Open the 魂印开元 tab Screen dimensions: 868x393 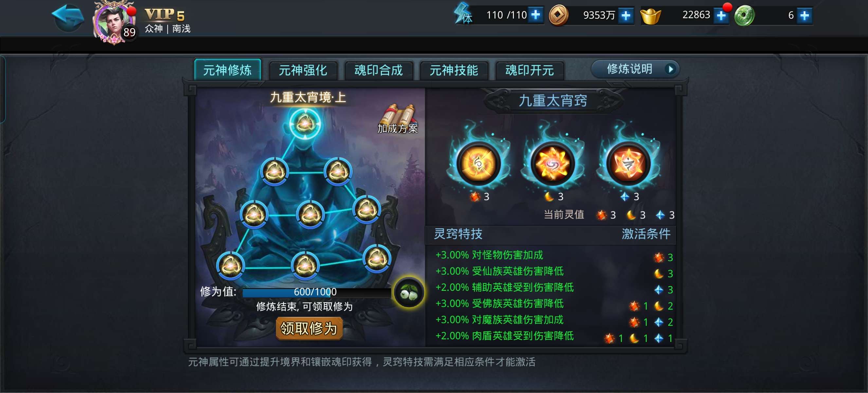529,70
